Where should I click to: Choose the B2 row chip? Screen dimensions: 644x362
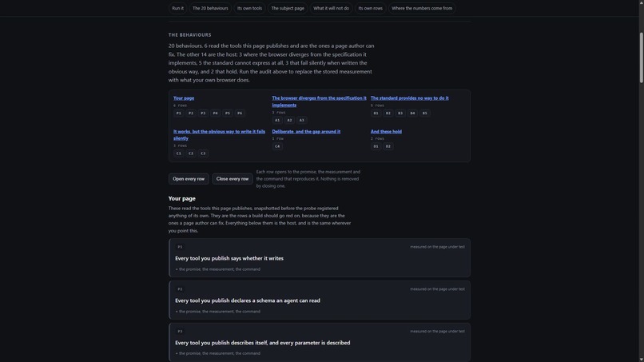click(388, 113)
